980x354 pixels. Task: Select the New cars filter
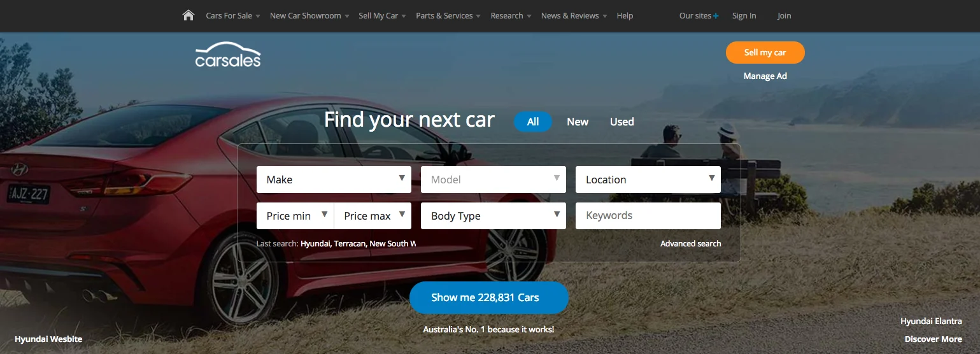pos(578,122)
